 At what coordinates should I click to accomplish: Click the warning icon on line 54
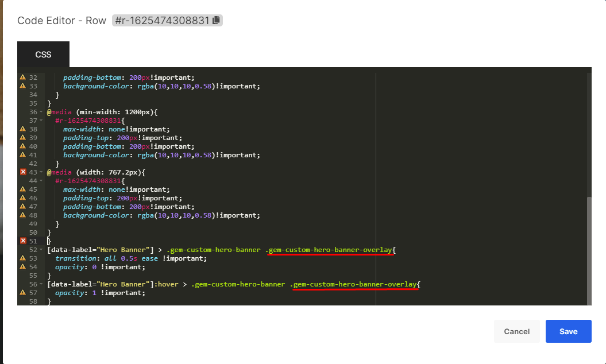click(23, 266)
